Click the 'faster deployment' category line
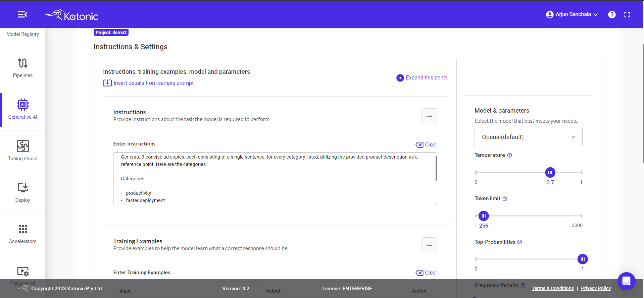The width and height of the screenshot is (644, 298). pyautogui.click(x=145, y=200)
